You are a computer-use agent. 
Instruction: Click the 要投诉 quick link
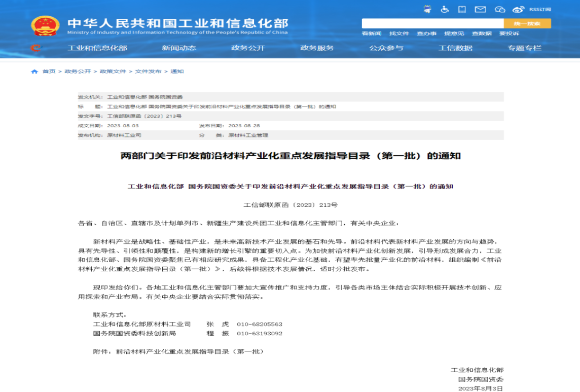point(509,33)
